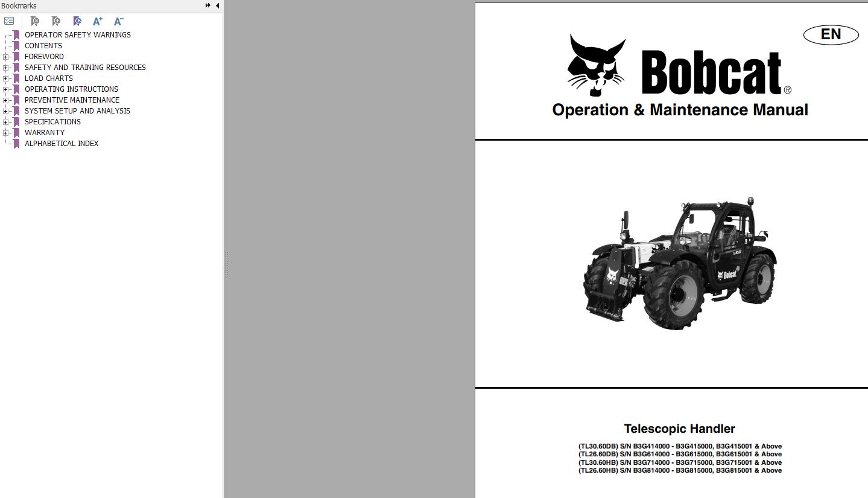Toggle expansion of the WARRANTY bookmark
Screen dimensions: 868x498
6,132
